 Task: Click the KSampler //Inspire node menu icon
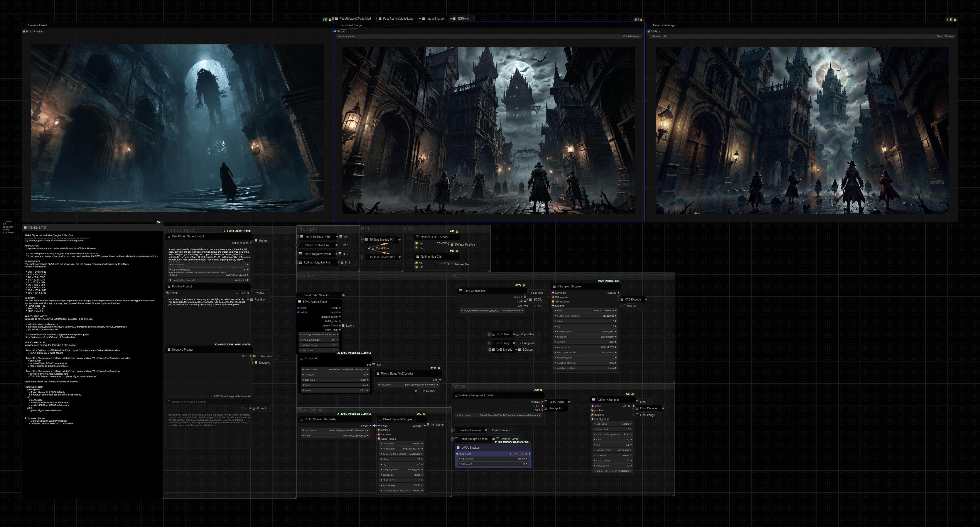click(x=554, y=287)
